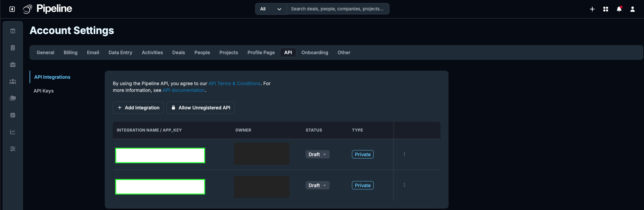Open Draft status dropdown in first row
644x210 pixels.
click(x=317, y=154)
